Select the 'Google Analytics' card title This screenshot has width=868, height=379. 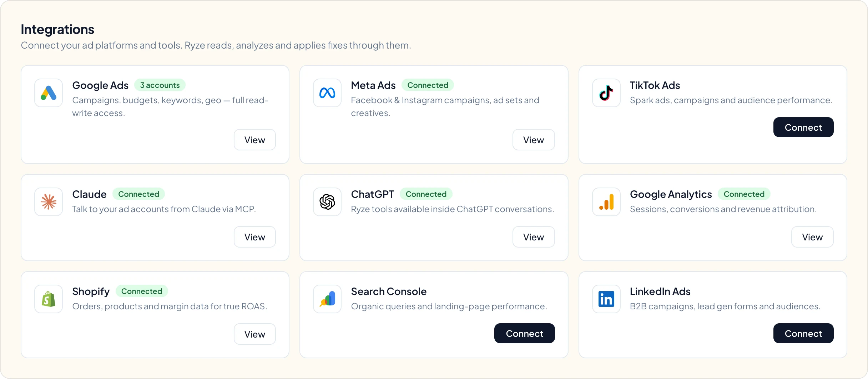(671, 194)
